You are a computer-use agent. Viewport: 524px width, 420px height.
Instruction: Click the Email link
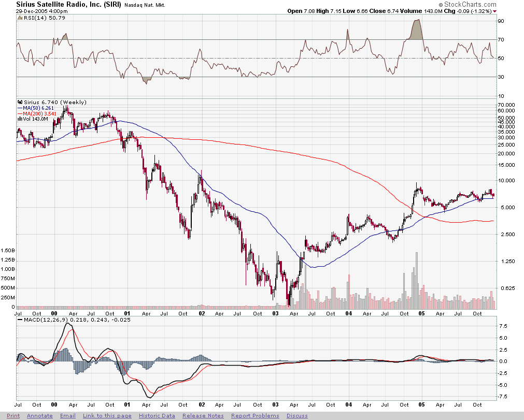(68, 415)
